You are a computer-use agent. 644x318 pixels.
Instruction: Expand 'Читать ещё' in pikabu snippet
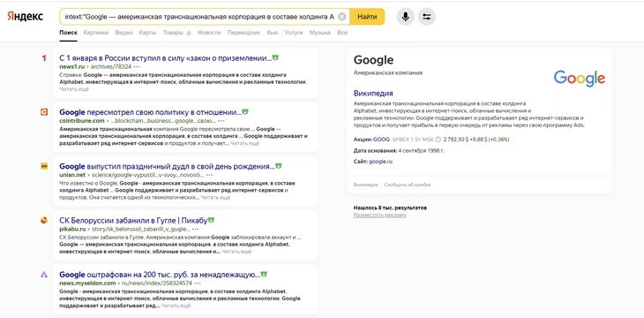point(236,252)
